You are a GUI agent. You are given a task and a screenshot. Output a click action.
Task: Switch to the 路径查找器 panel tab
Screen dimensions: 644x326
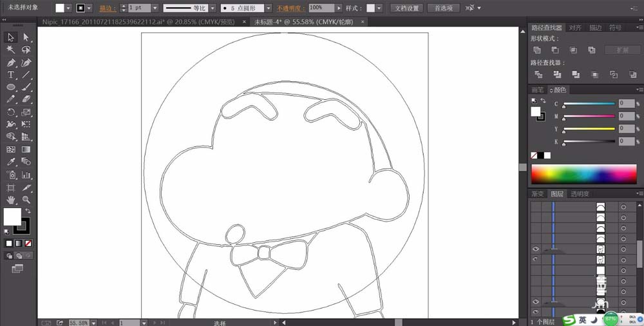point(546,28)
